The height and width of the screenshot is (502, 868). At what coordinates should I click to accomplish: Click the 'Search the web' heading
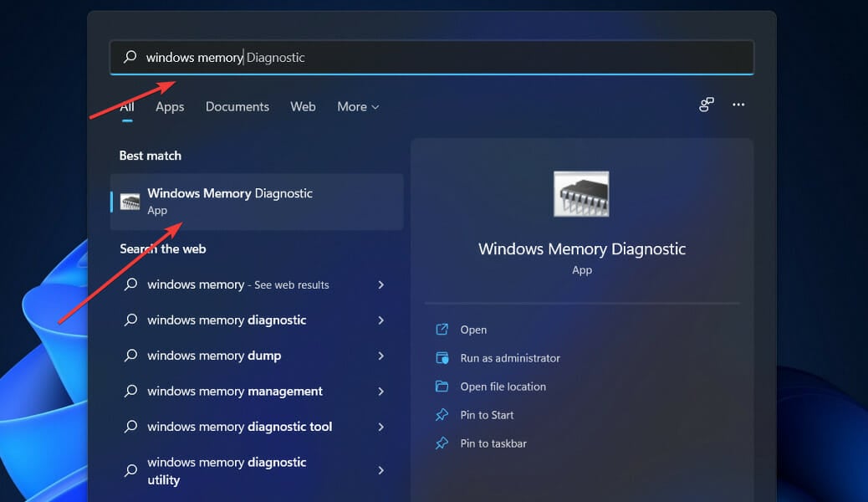point(163,248)
